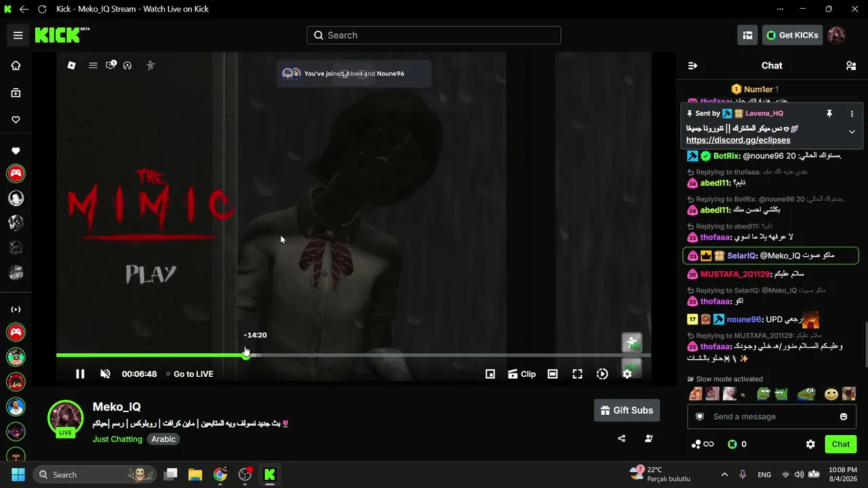The height and width of the screenshot is (488, 868).
Task: Open pinned message three-dot options
Action: click(852, 114)
